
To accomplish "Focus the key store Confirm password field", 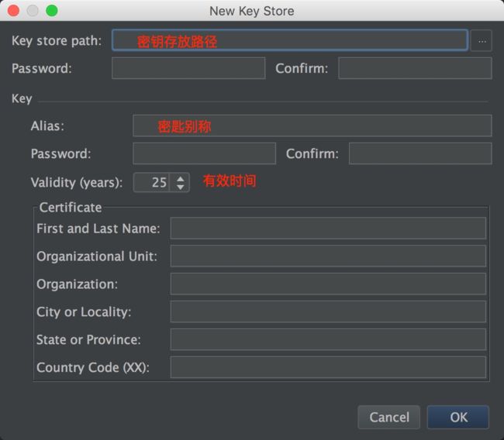I will [415, 68].
